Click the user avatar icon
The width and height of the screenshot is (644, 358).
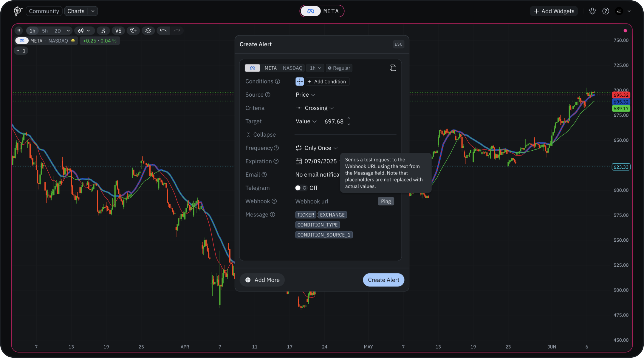coord(619,11)
